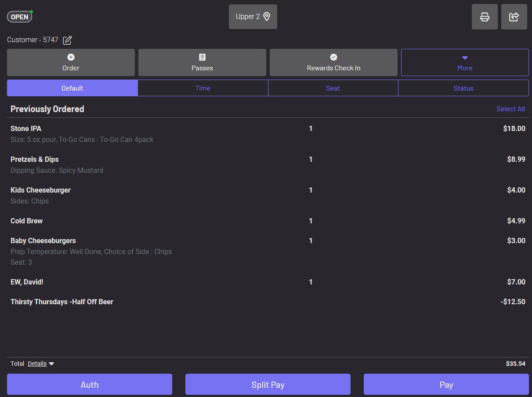Open Passes using the pass icon
The height and width of the screenshot is (397, 532).
point(202,57)
